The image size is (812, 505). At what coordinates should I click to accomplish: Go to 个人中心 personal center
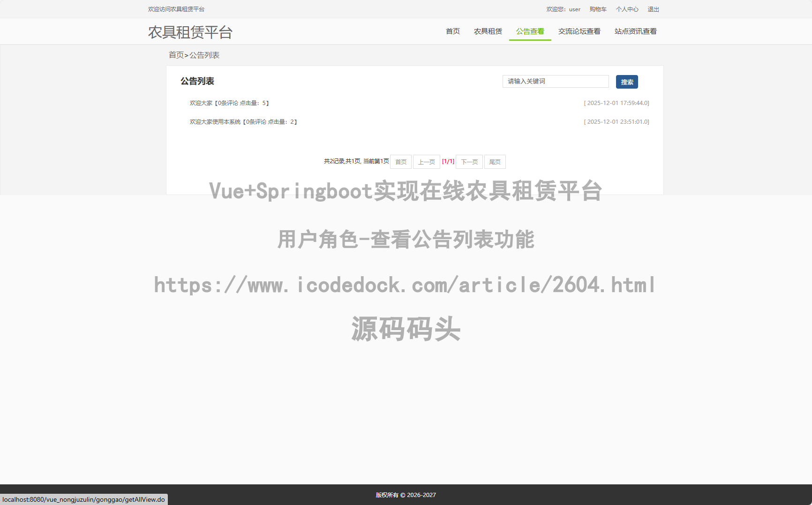tap(627, 9)
